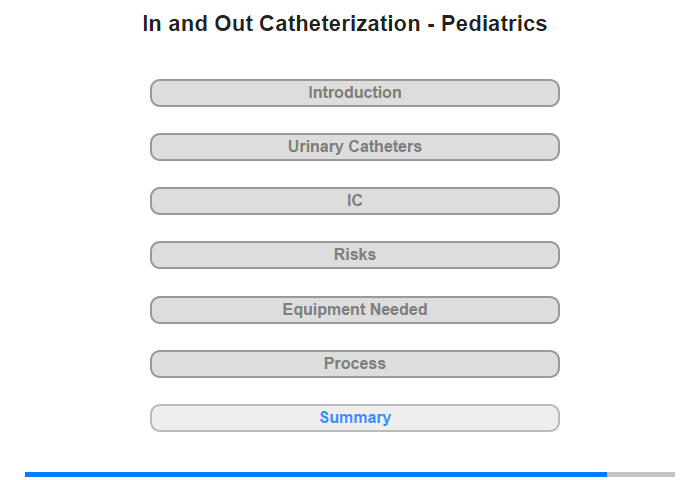The height and width of the screenshot is (480, 700).
Task: Click the start of the progress bar
Action: click(x=28, y=474)
